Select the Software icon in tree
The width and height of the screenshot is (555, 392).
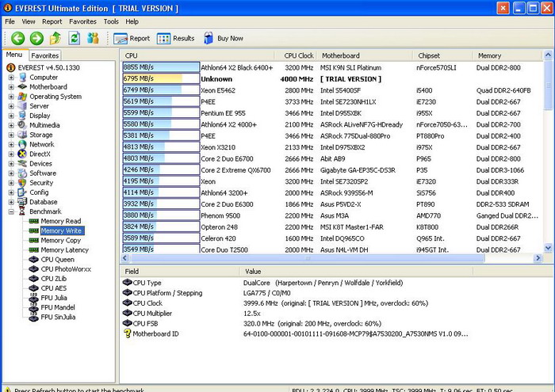22,173
